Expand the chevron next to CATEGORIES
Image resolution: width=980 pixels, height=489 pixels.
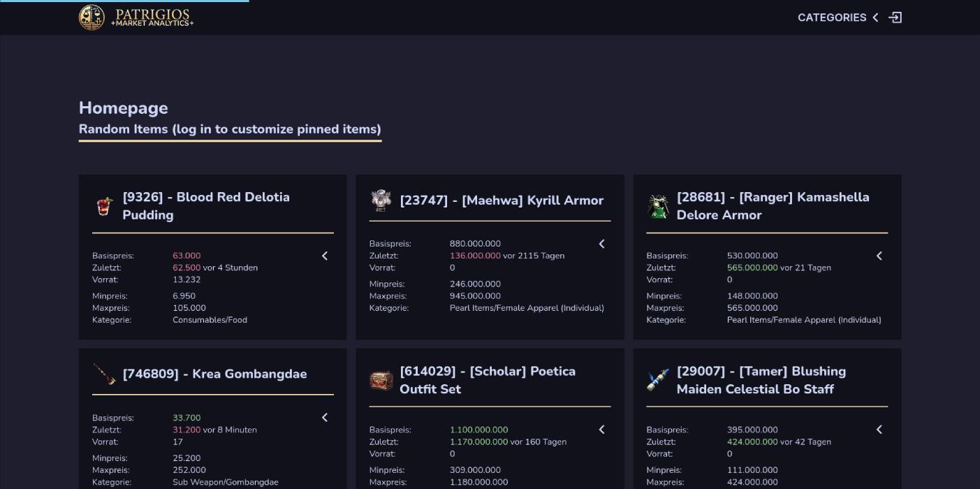(x=875, y=17)
